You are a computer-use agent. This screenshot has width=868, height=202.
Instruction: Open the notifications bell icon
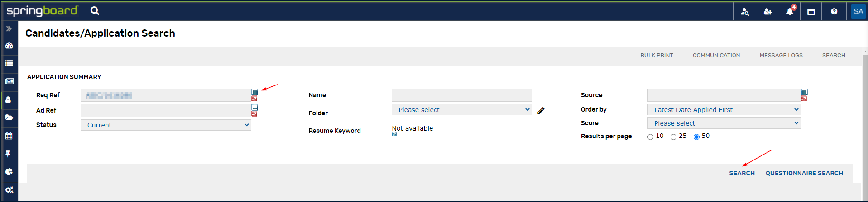(790, 12)
